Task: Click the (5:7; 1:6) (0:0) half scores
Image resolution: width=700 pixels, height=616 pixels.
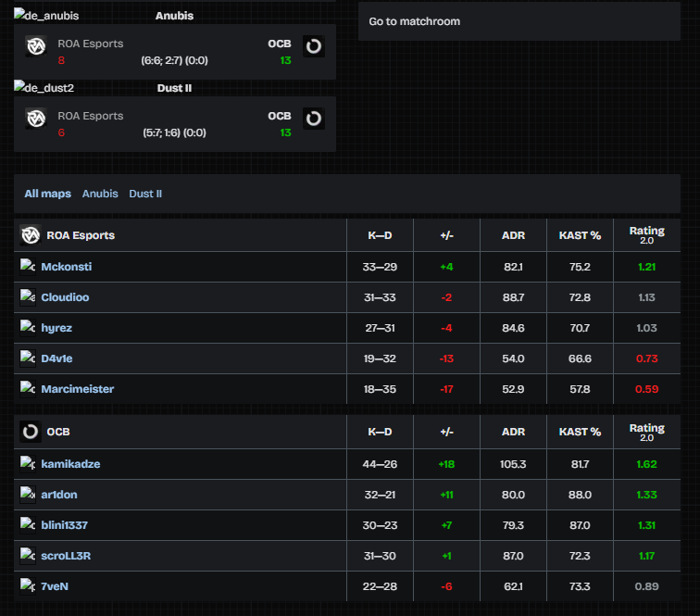Action: click(x=175, y=132)
